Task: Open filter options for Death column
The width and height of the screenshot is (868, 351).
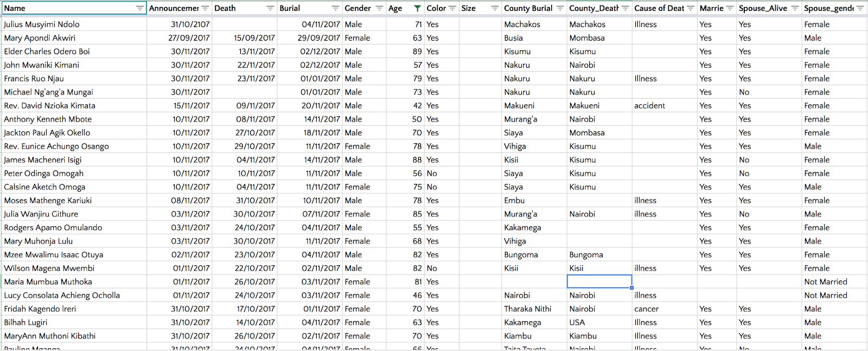Action: pos(270,8)
